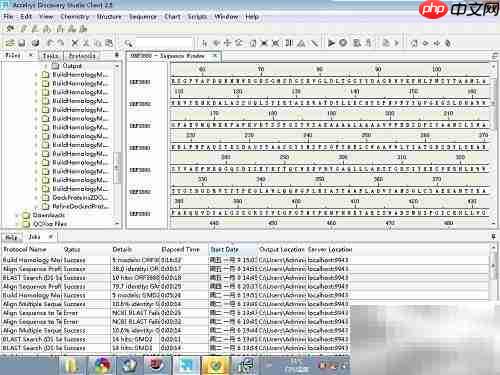Open the folder File Explorer taskbar icon
The image size is (500, 375).
(72, 366)
